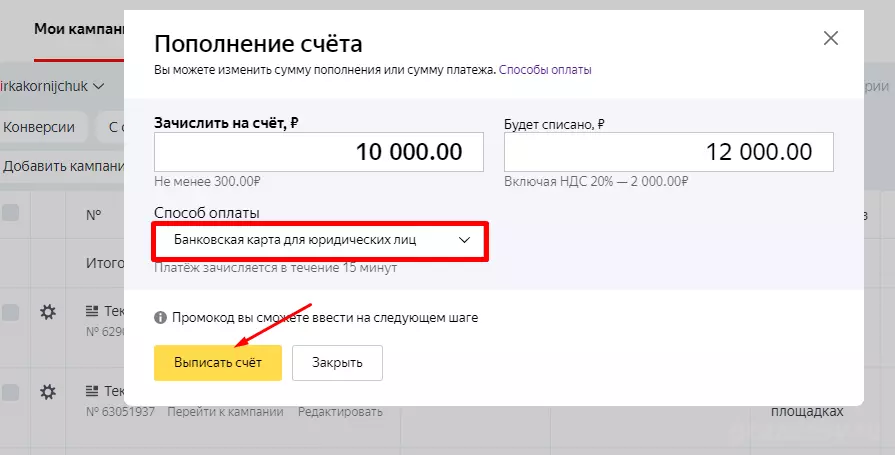This screenshot has height=455, width=895.
Task: Click the info icon beside Промокод note
Action: (x=160, y=317)
